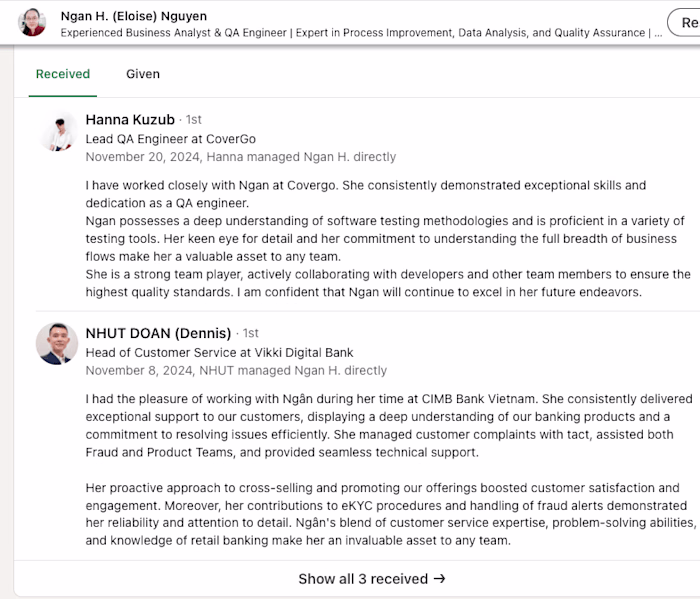Open Hanna Kuzub's profile picture
The image size is (700, 599).
point(57,134)
